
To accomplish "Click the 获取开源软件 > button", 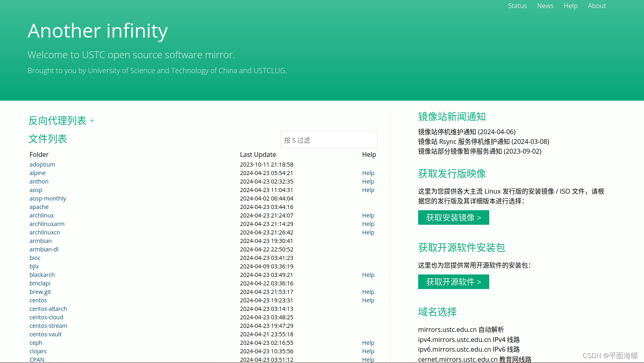I will click(x=453, y=282).
